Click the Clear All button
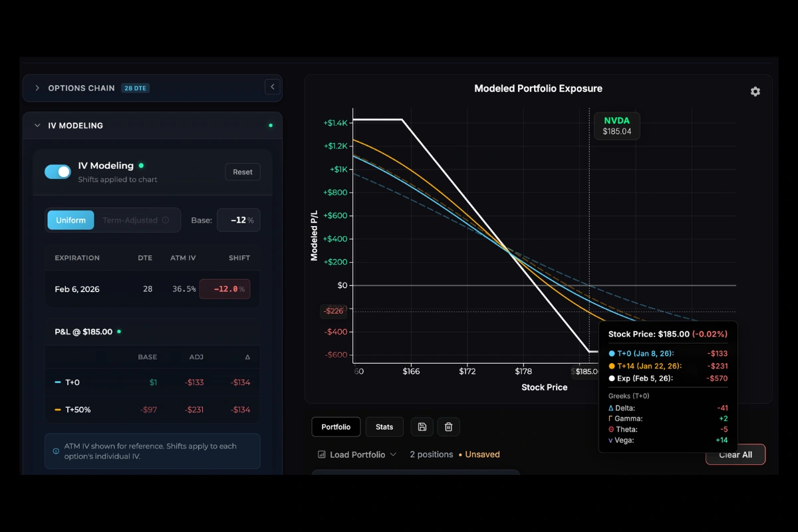The width and height of the screenshot is (798, 532). point(735,455)
